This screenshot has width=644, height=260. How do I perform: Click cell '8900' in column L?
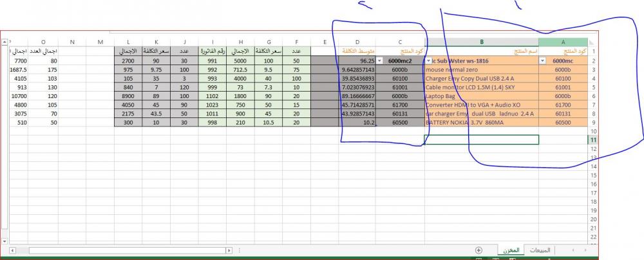[x=129, y=96]
